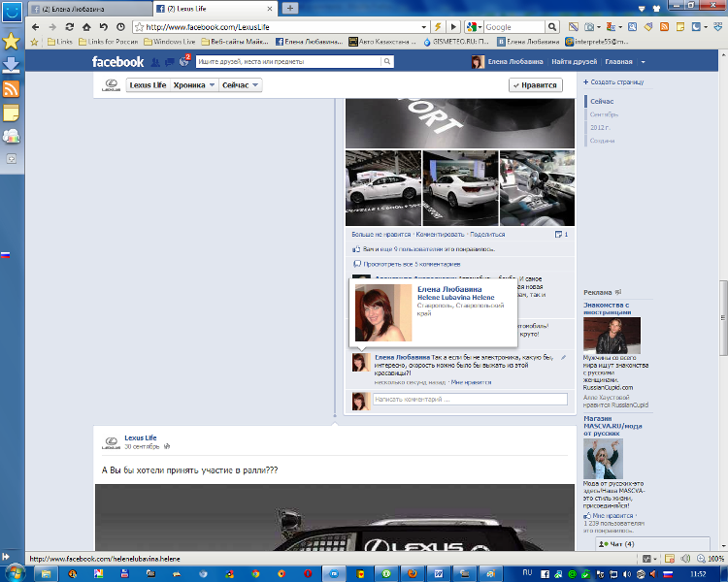Expand the Сейчас dropdown
This screenshot has width=728, height=582.
241,85
